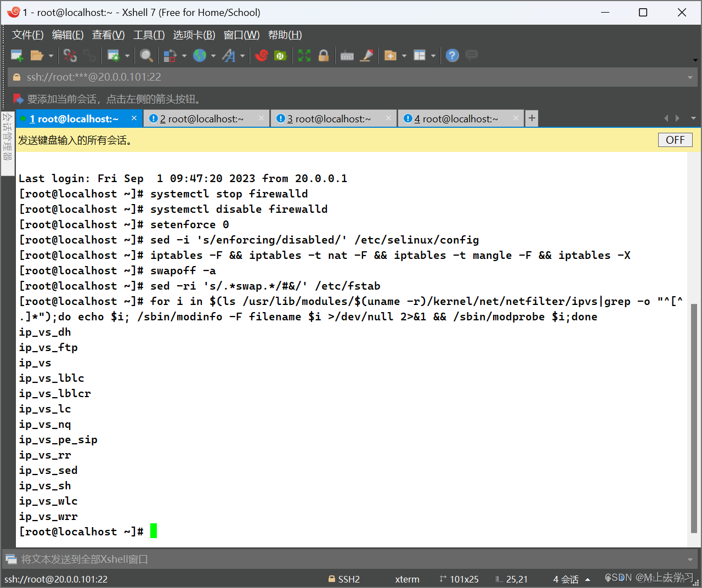Image resolution: width=702 pixels, height=588 pixels.
Task: Close tab 4 root@localhost
Action: tap(516, 118)
